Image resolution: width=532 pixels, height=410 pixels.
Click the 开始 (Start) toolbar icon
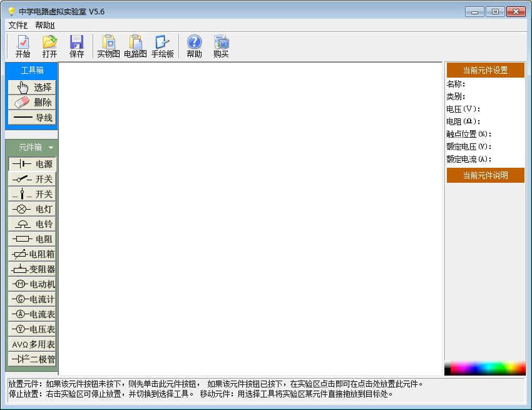[23, 46]
